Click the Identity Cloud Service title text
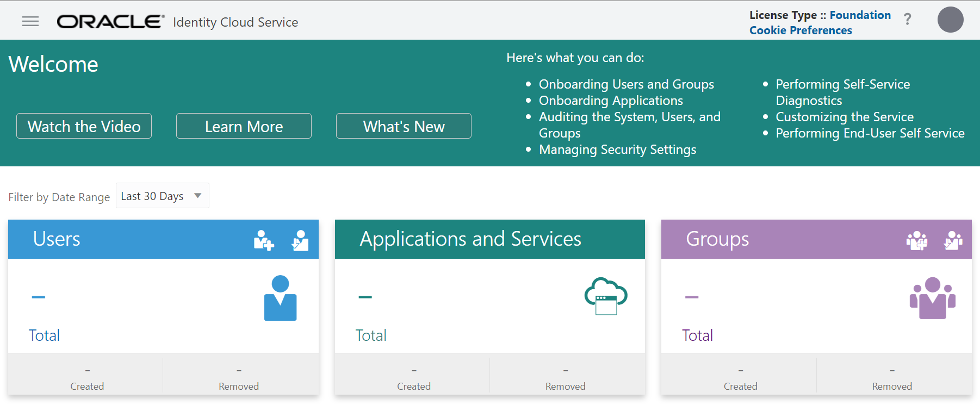The width and height of the screenshot is (980, 405). pyautogui.click(x=235, y=22)
